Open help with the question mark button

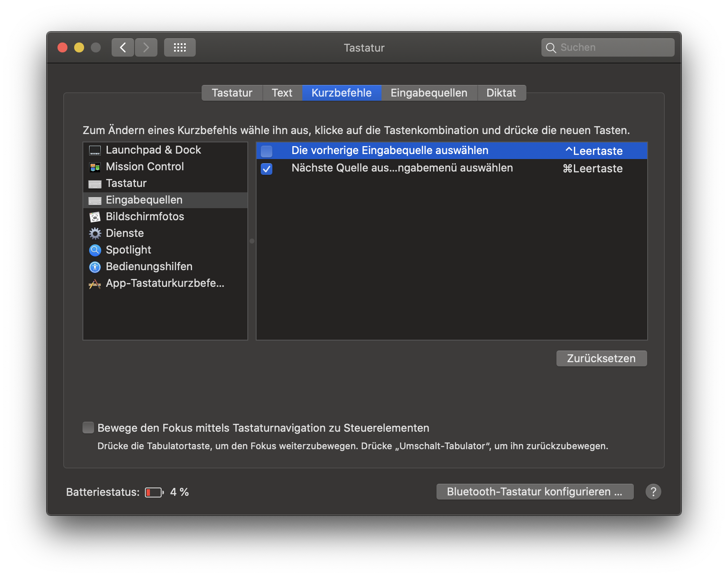653,492
